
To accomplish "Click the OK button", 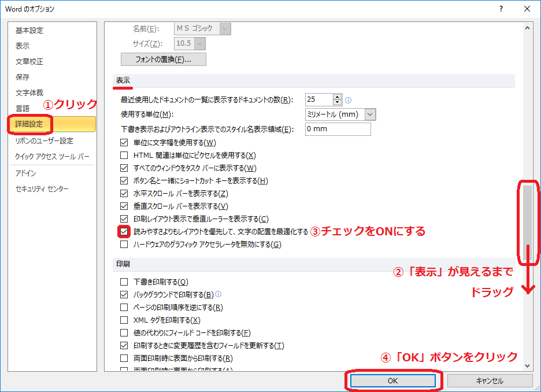I will pyautogui.click(x=393, y=381).
